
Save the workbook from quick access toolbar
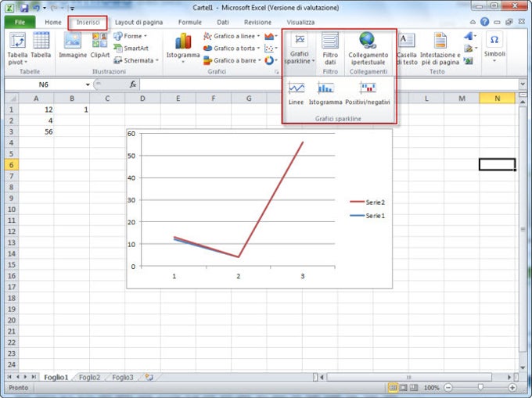click(23, 8)
